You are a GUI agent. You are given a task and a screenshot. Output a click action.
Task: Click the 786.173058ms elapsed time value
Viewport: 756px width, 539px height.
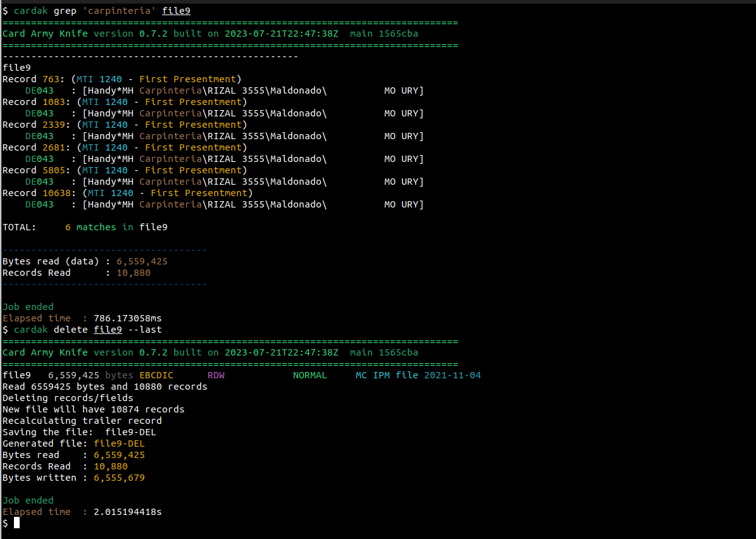127,318
